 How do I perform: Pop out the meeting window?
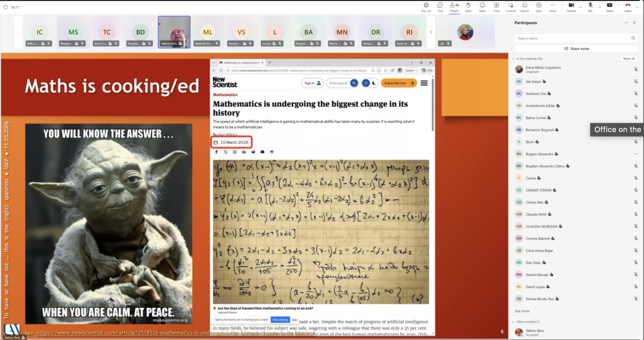click(426, 7)
